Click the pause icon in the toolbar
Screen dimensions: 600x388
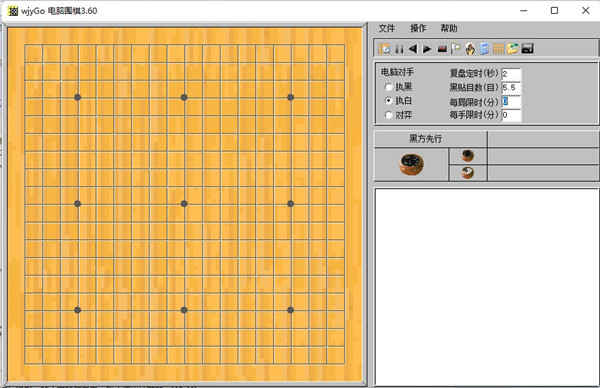pyautogui.click(x=399, y=49)
